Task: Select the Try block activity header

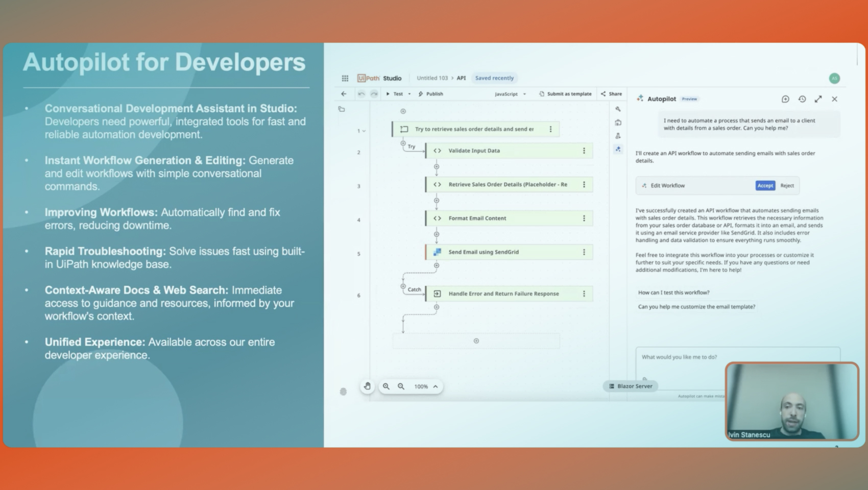Action: point(475,129)
